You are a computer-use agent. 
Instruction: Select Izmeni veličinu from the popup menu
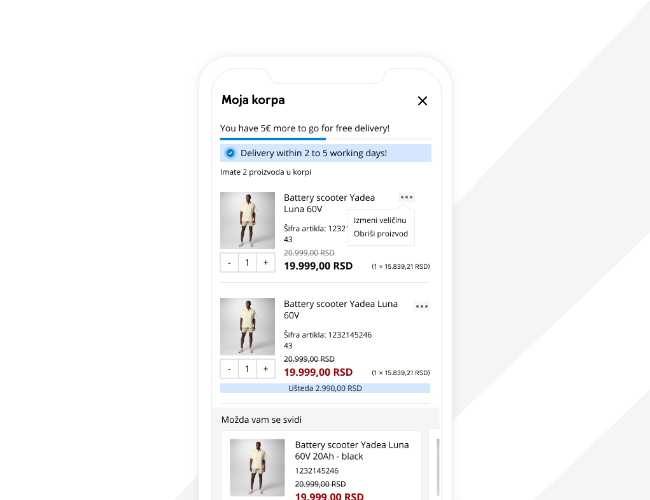tap(380, 220)
